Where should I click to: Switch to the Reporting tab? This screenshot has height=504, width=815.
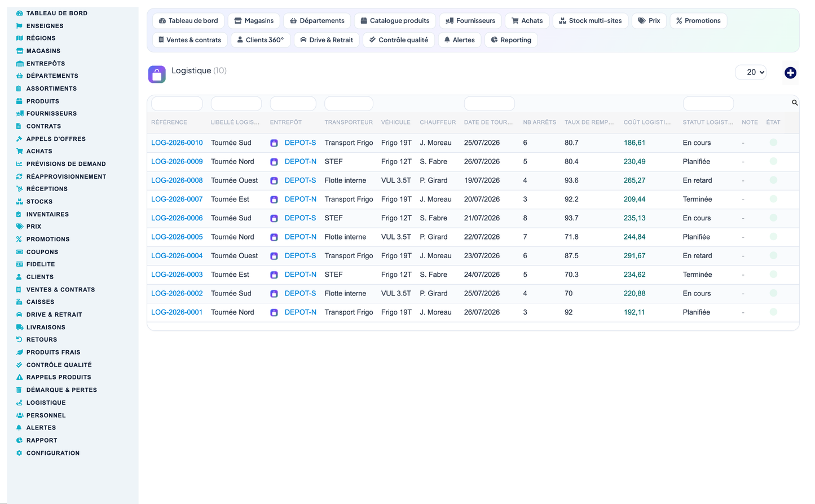point(511,40)
